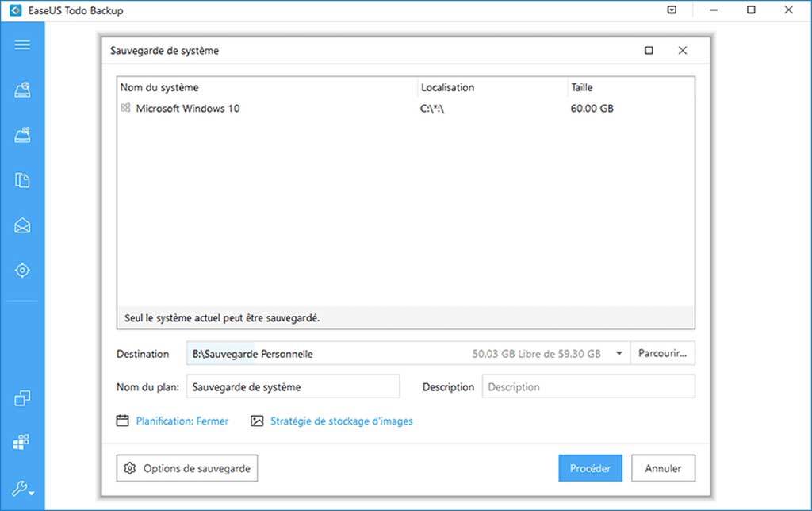Click the 60.00 GB size cell
The height and width of the screenshot is (511, 812).
click(x=592, y=109)
